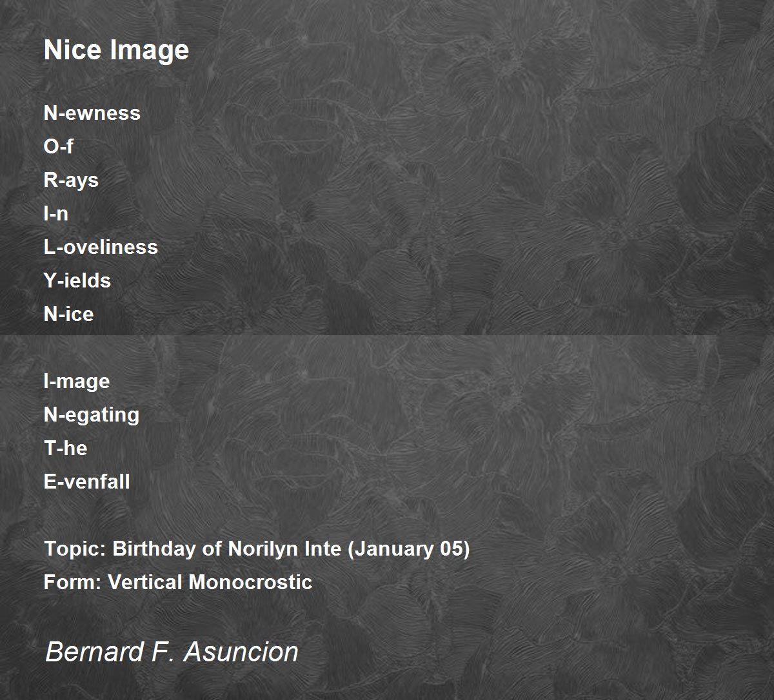This screenshot has width=774, height=700.
Task: Click on the word "N-egating"
Action: 92,415
